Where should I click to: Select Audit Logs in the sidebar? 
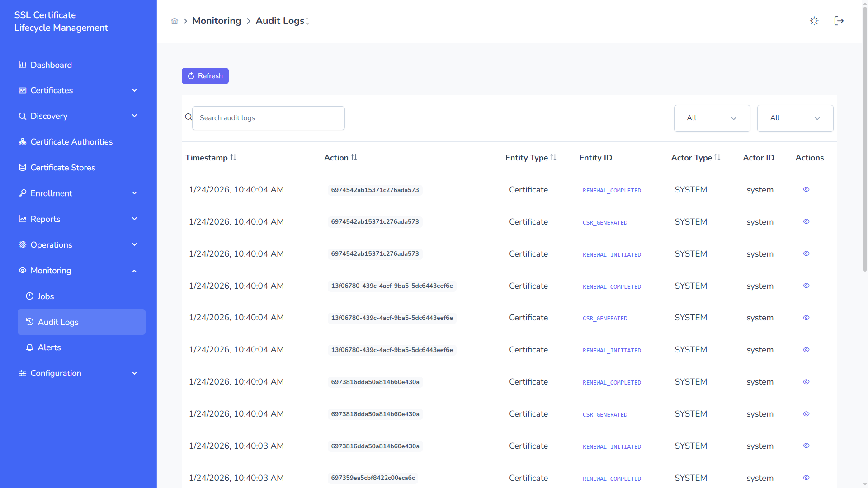58,322
